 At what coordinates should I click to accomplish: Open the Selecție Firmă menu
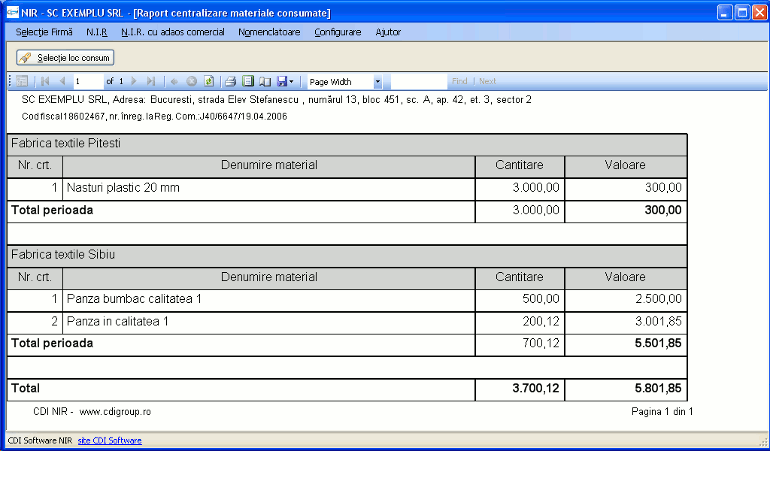[44, 32]
